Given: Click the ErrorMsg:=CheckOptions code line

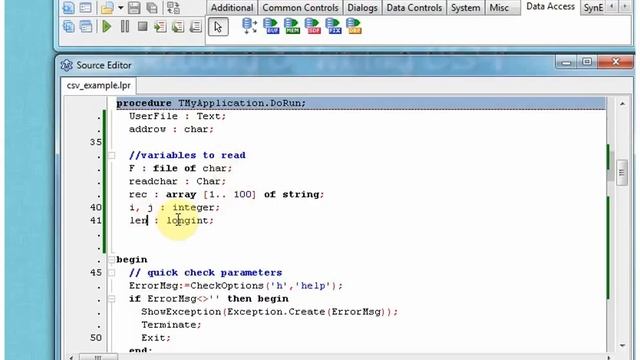Looking at the screenshot, I should point(236,286).
